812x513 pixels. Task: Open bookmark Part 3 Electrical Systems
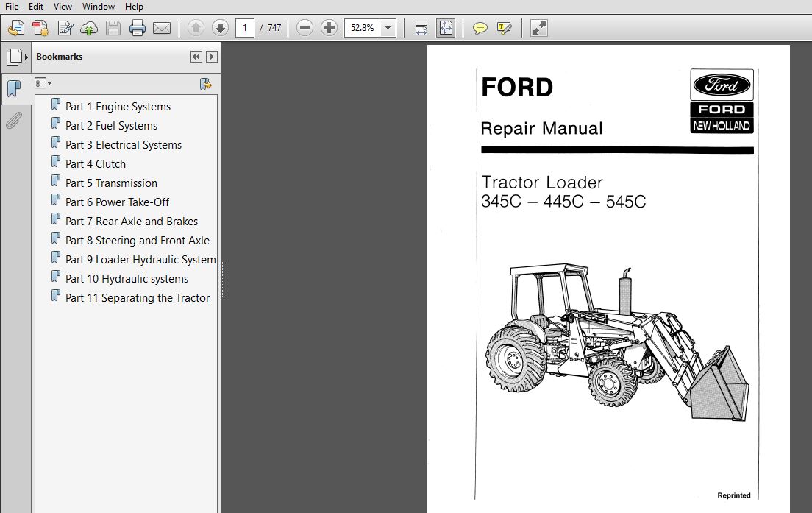click(124, 145)
